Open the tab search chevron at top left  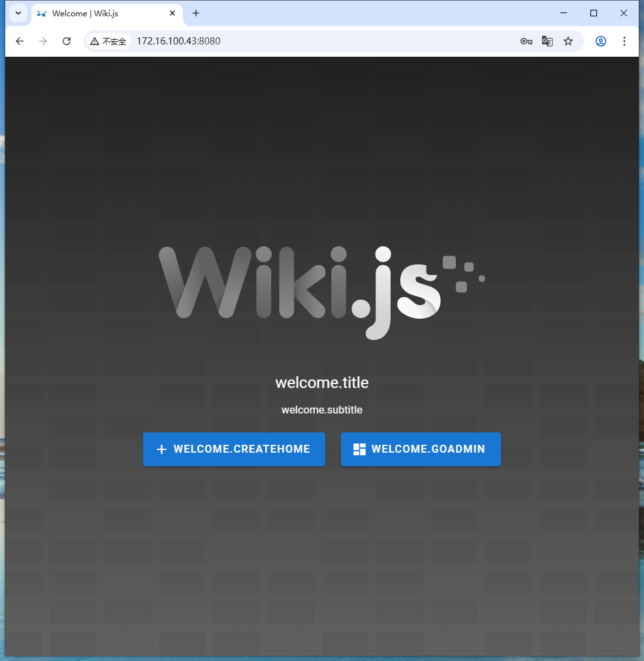point(18,12)
